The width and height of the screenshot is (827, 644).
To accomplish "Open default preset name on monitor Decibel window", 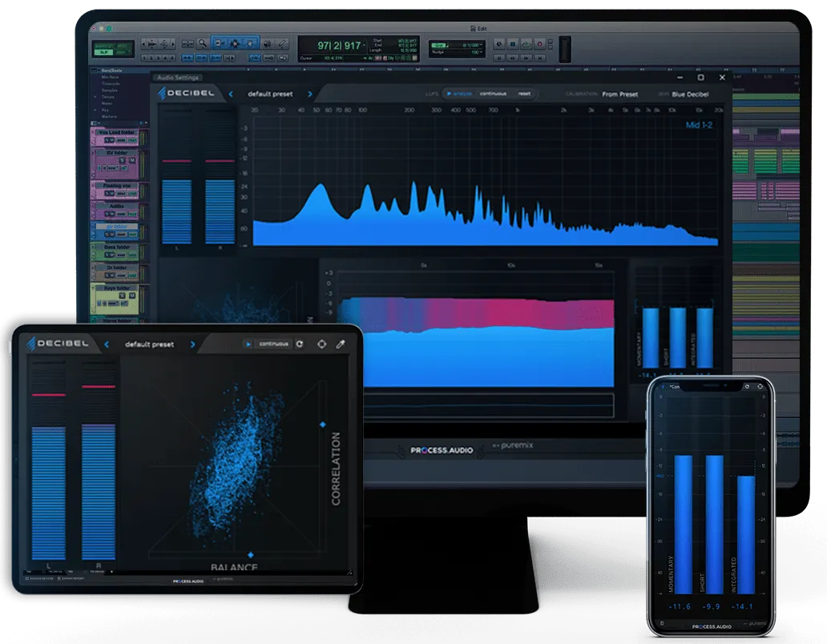I will [270, 94].
